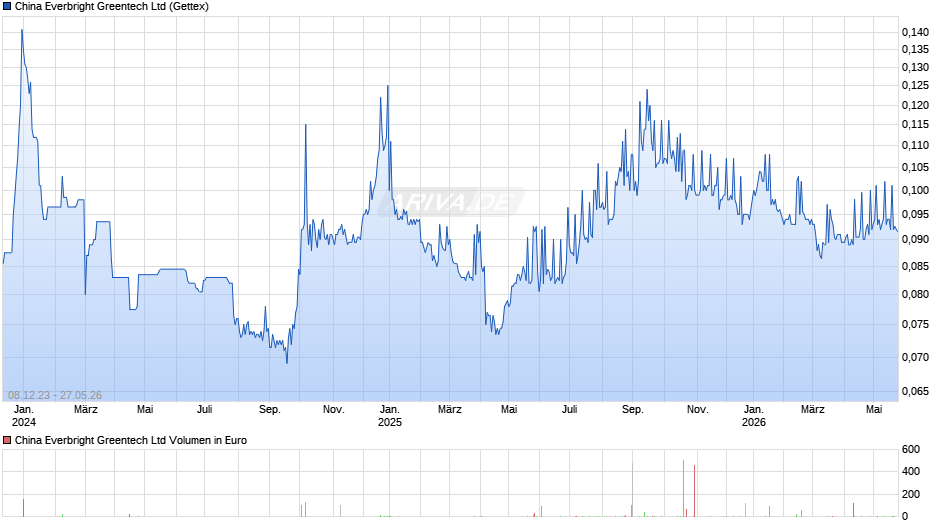
Task: Click the price axis value 0,085
Action: tap(915, 266)
